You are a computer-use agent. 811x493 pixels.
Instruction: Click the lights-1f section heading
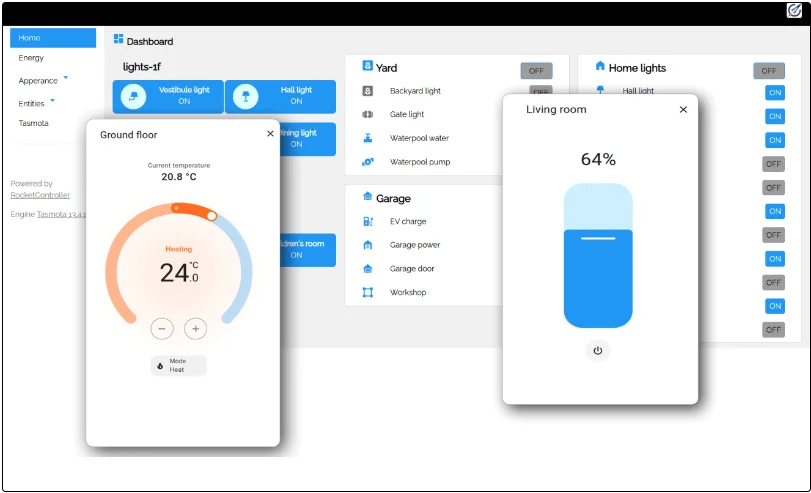(x=142, y=67)
